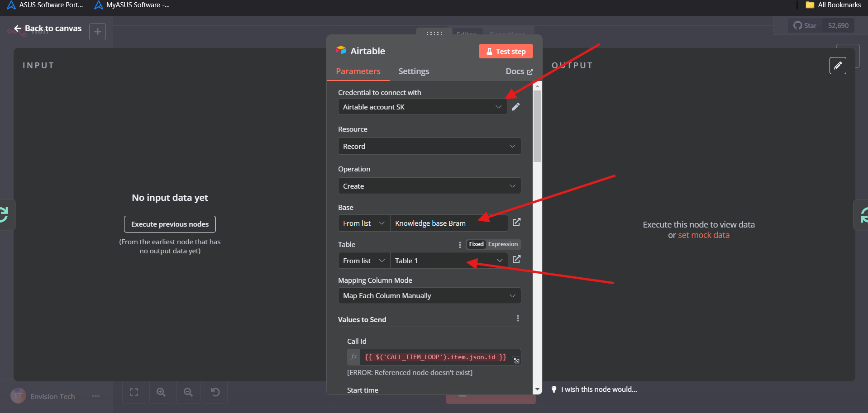Click the pencil icon to edit credential
The width and height of the screenshot is (868, 413).
(515, 107)
